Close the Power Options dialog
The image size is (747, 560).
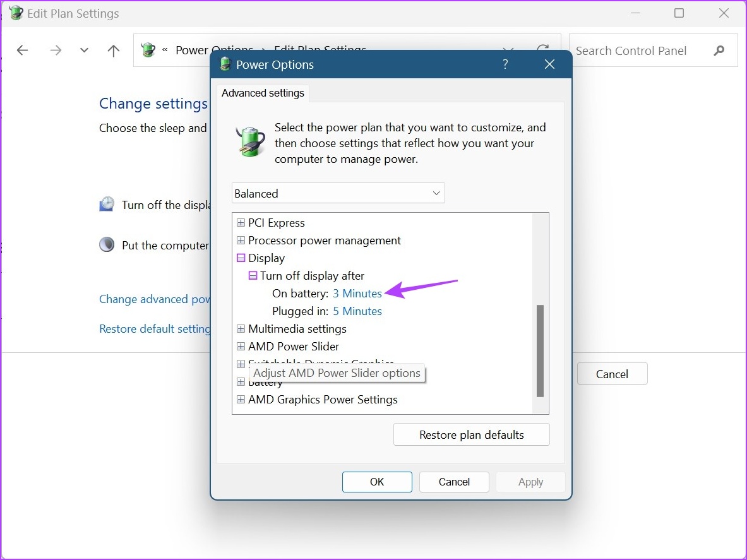pos(550,64)
